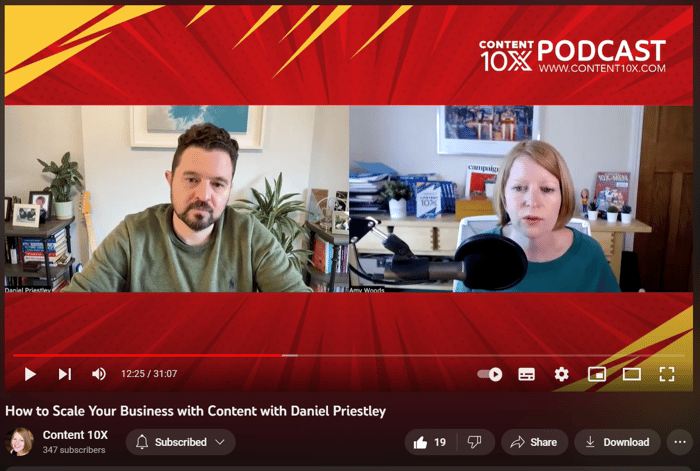700x471 pixels.
Task: Enter full screen mode
Action: [667, 374]
